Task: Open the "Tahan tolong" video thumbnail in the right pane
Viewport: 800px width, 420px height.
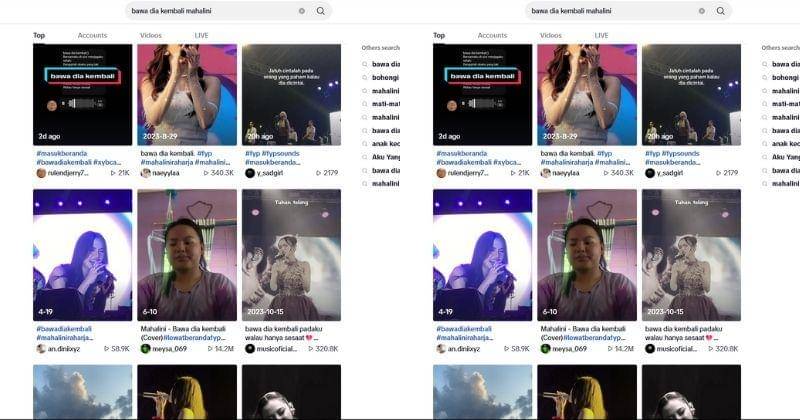Action: click(x=691, y=255)
